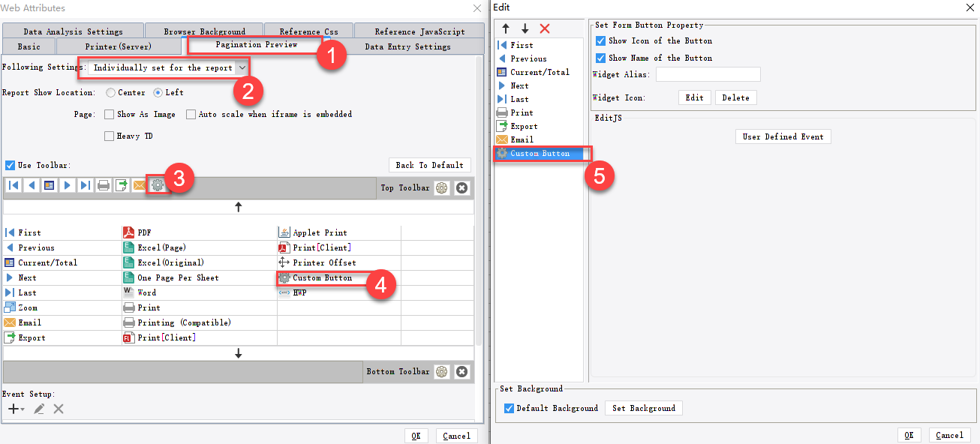
Task: Delete selected event with X icon
Action: point(59,409)
